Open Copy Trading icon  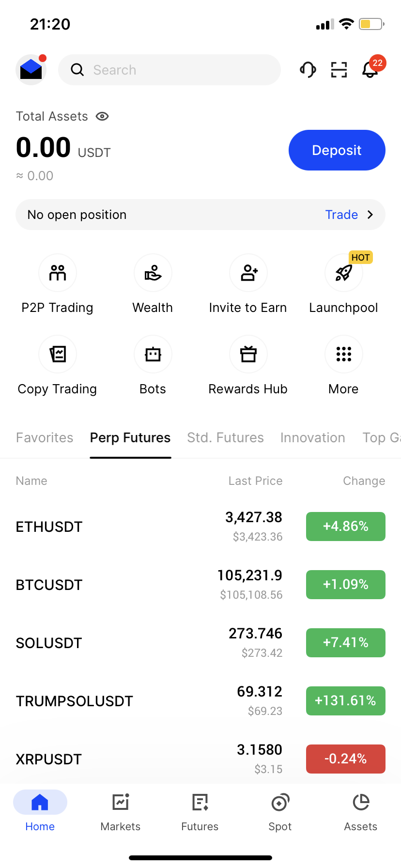click(x=58, y=355)
